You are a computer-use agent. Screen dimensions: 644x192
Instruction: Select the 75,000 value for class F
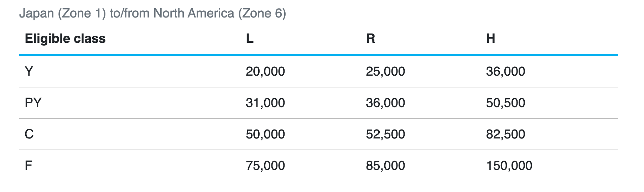click(x=265, y=166)
